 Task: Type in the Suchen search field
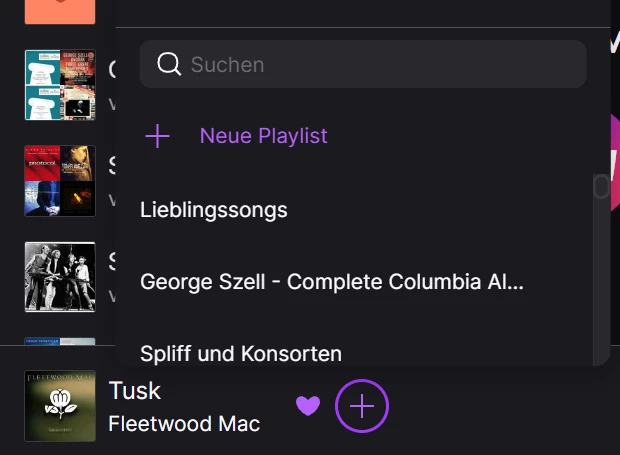[x=380, y=64]
